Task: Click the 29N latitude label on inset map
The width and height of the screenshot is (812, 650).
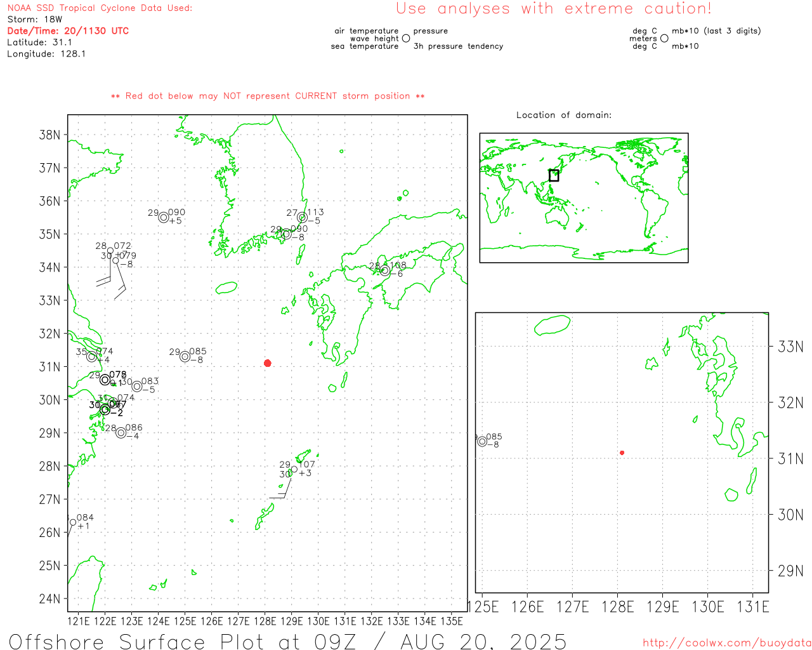Action: point(790,571)
